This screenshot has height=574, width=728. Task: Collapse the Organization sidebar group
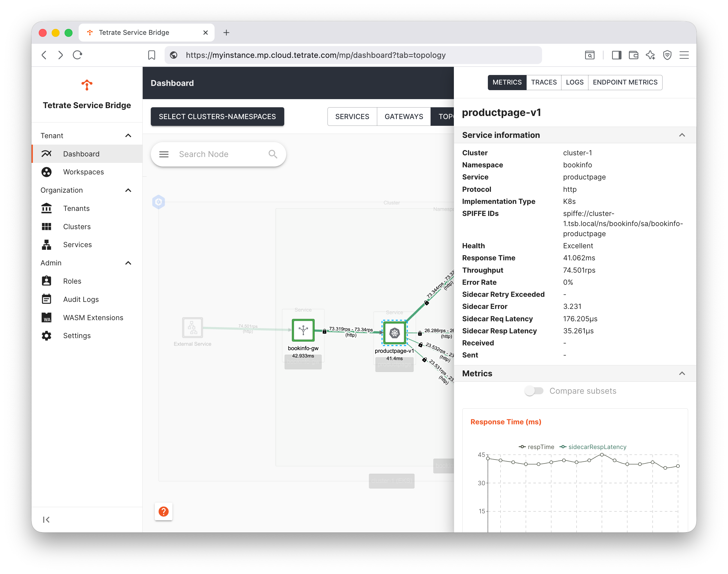point(128,190)
